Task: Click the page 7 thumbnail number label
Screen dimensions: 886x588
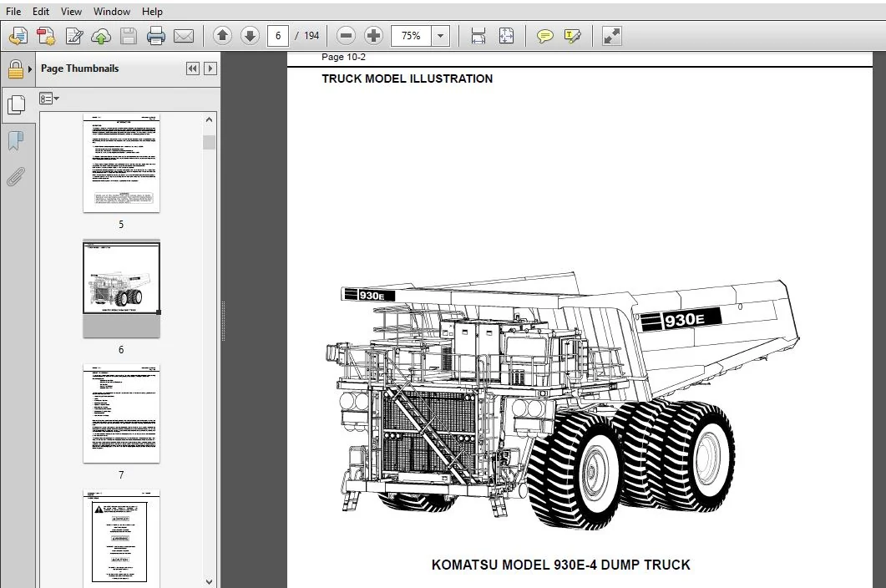Action: 121,475
